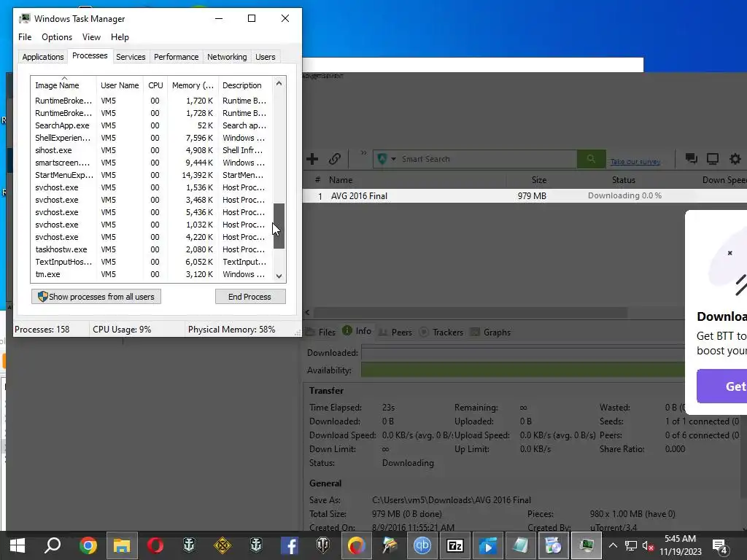
Task: Switch to the Info tab in uTorrent
Action: coord(357,331)
